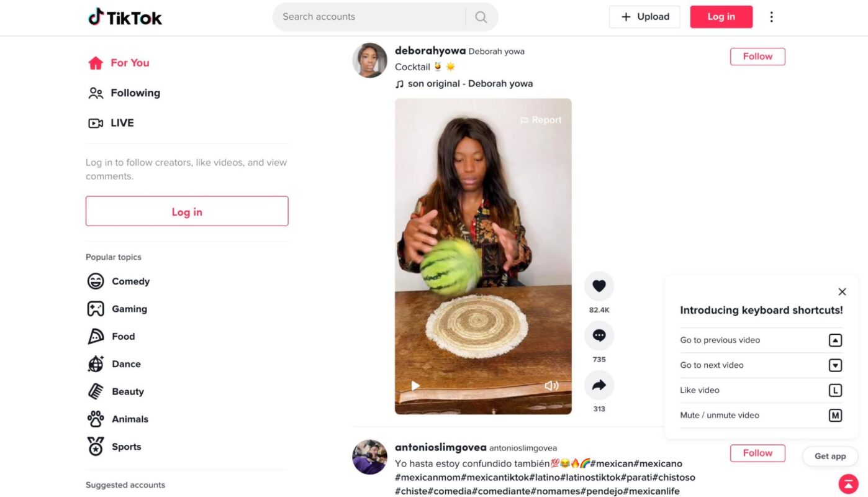The height and width of the screenshot is (497, 868).
Task: Like the video with the heart icon
Action: [599, 286]
